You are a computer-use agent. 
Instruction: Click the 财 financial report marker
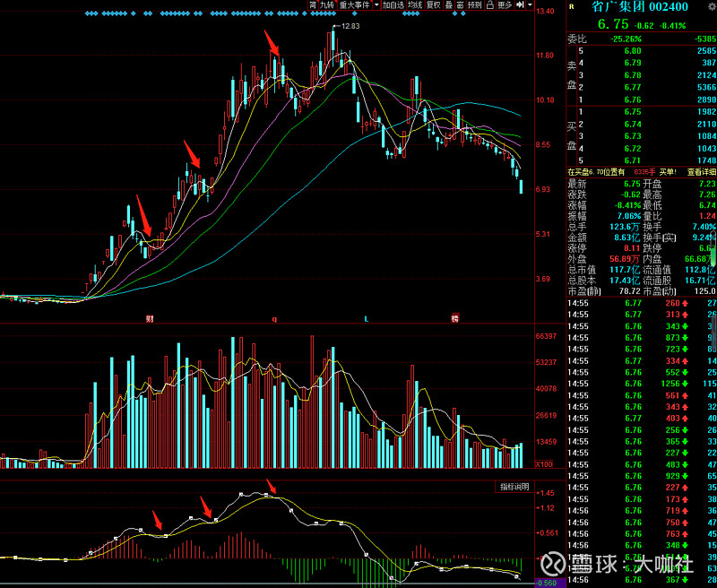coord(150,319)
